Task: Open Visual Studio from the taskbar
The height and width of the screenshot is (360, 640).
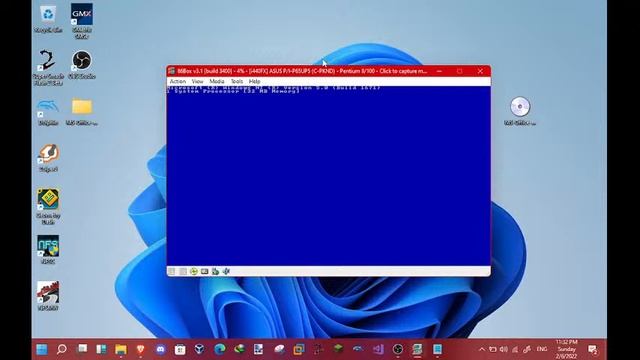Action: (x=378, y=349)
